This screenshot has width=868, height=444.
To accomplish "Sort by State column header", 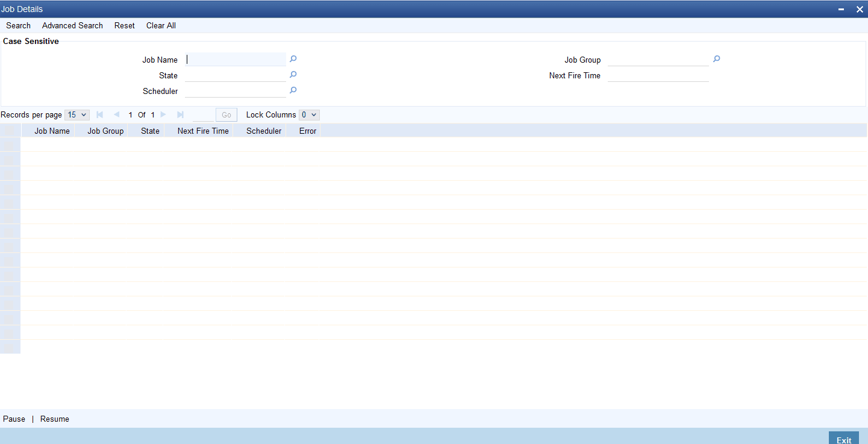I will [150, 131].
